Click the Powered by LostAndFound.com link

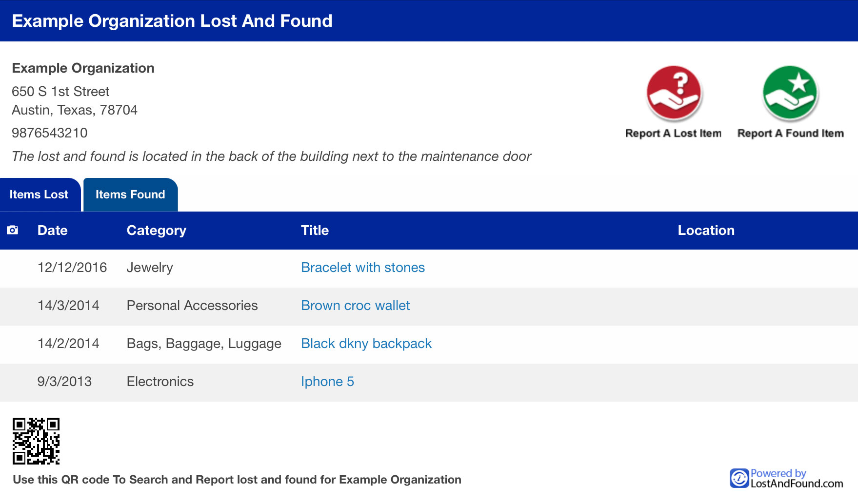coord(796,479)
